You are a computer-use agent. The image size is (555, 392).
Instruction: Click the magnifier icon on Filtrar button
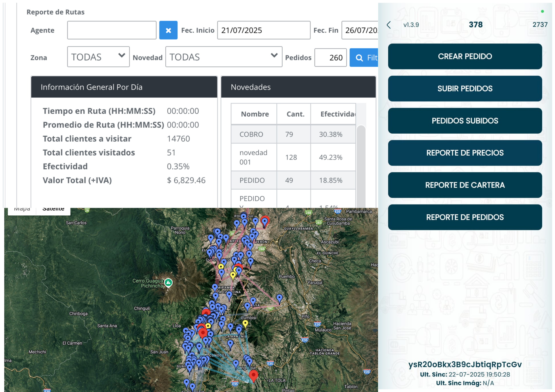(x=359, y=58)
